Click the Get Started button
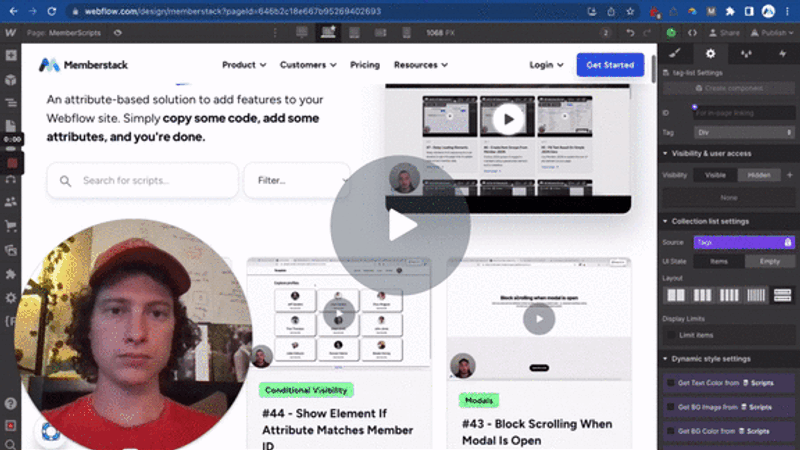800x450 pixels. [x=610, y=65]
